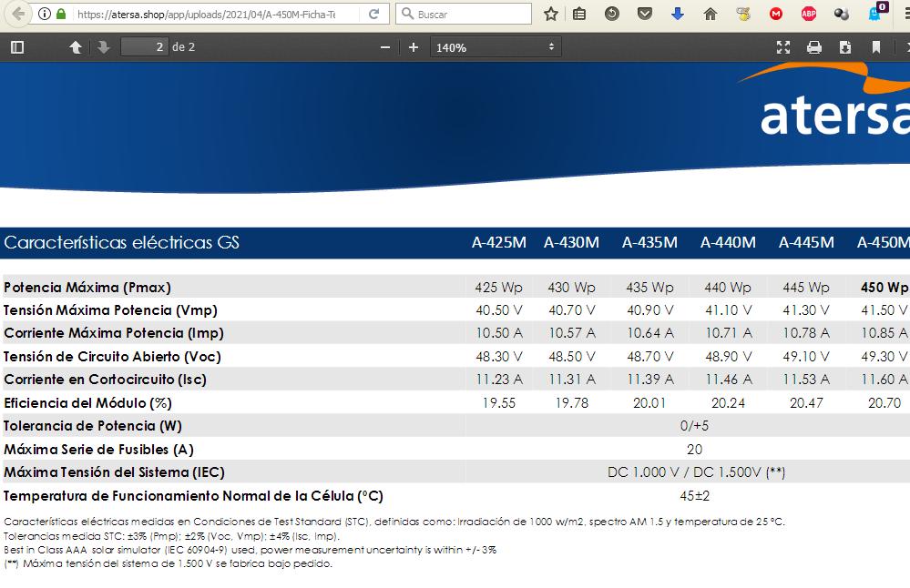Click the 'Tolerancias medida STC' footnote line
This screenshot has height=588, width=910.
coord(172,536)
